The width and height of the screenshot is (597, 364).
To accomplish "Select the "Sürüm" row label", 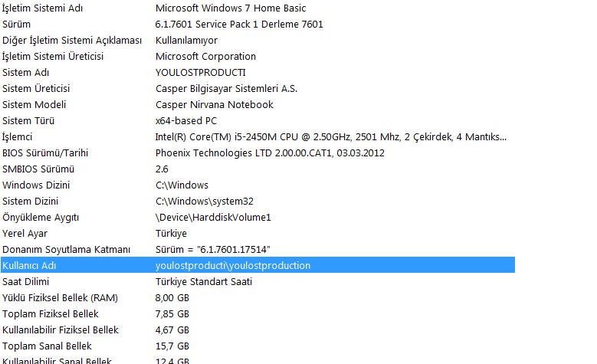I will click(x=16, y=25).
